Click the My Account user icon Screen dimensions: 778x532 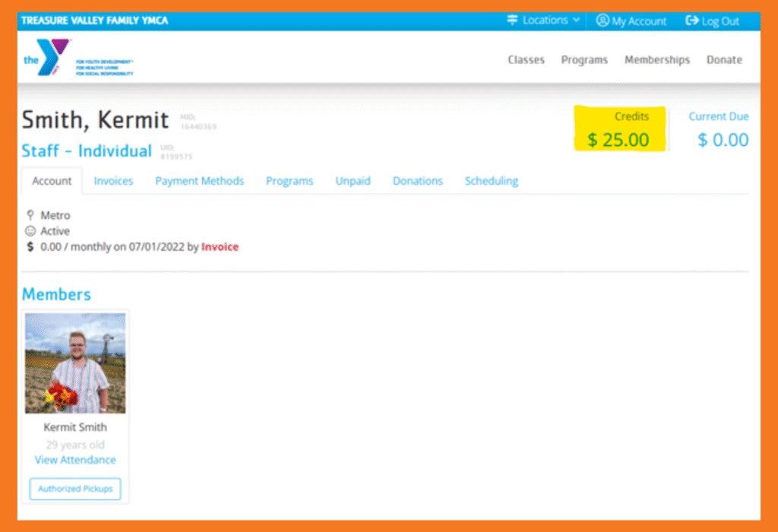pos(602,21)
